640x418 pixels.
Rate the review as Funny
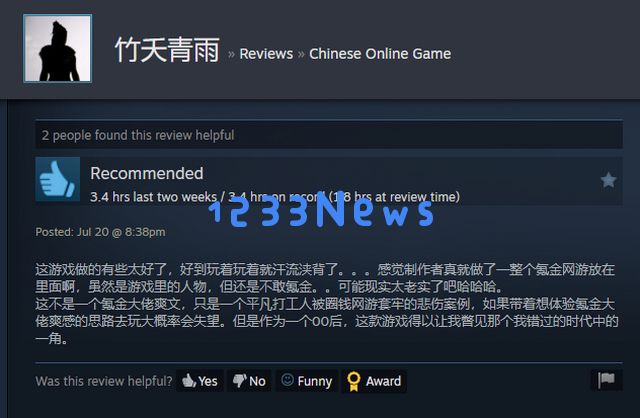point(307,381)
